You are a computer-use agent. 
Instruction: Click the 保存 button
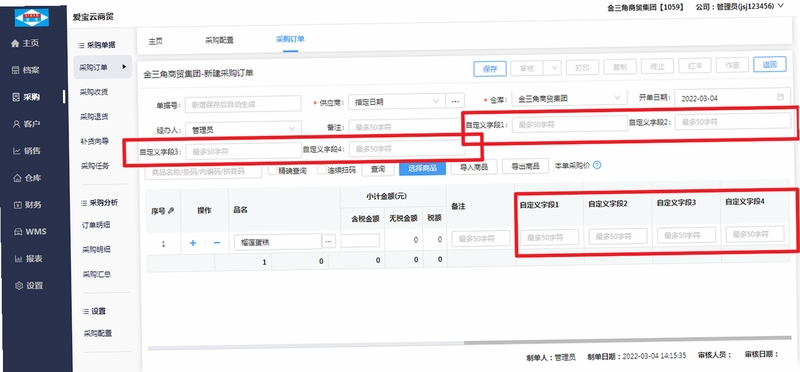(x=490, y=69)
